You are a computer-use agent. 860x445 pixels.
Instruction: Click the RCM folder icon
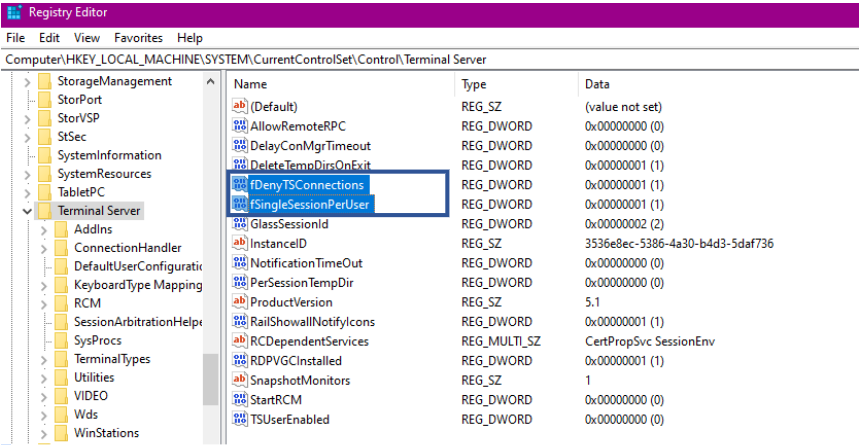pos(61,303)
